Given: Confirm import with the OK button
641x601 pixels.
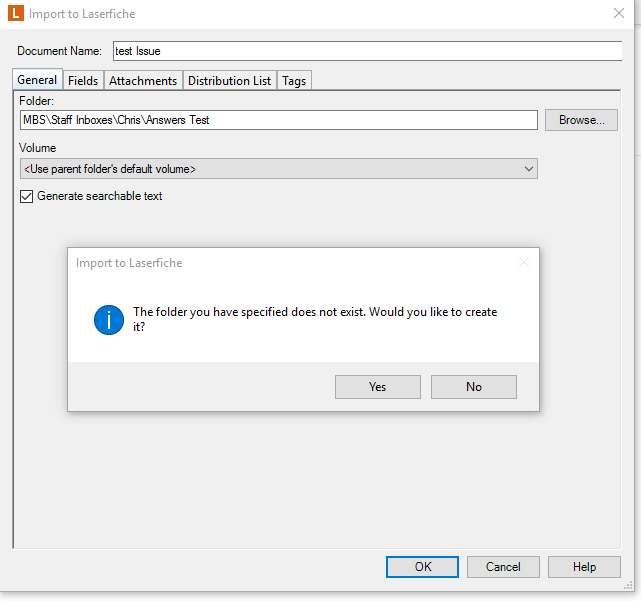Looking at the screenshot, I should (x=422, y=567).
